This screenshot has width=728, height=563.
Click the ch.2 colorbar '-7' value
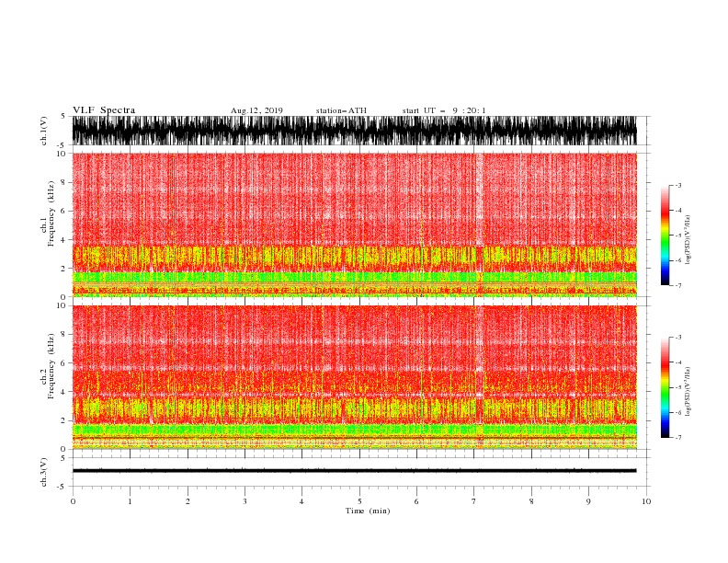pos(677,437)
